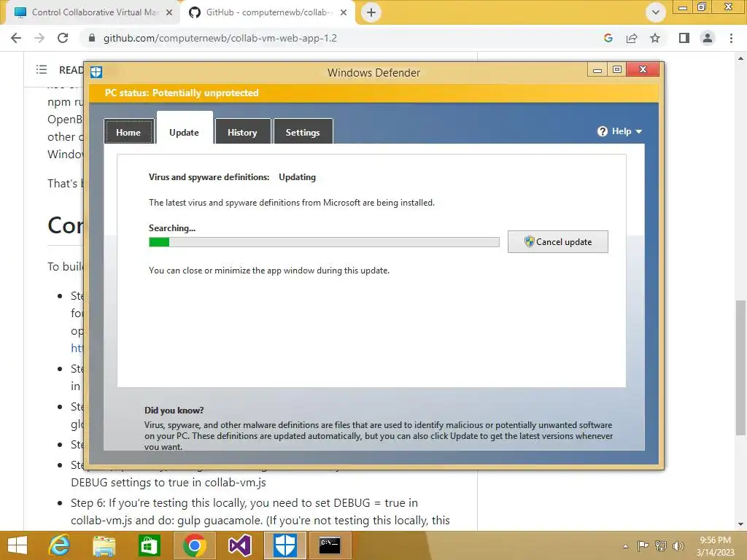Minimize the Windows Defender window
747x560 pixels.
pyautogui.click(x=597, y=70)
